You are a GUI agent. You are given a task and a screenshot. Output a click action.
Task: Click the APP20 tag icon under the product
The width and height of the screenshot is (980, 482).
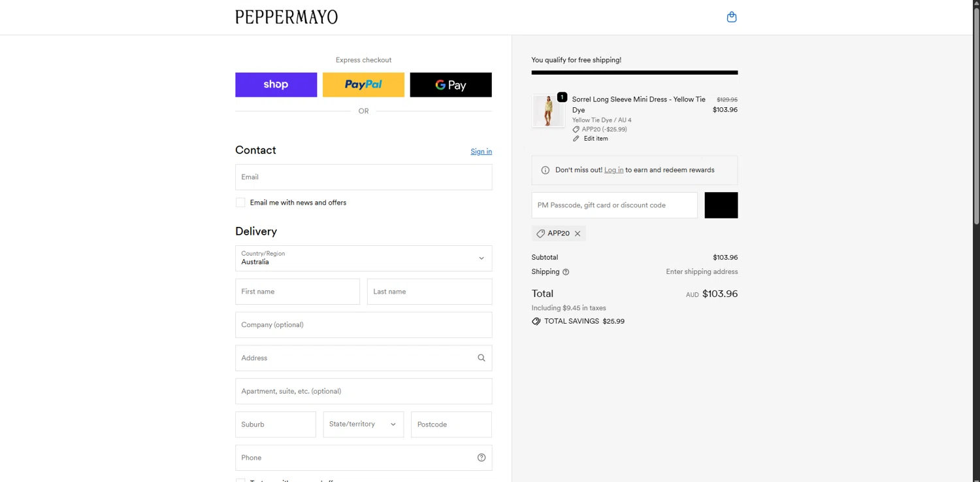pos(576,129)
